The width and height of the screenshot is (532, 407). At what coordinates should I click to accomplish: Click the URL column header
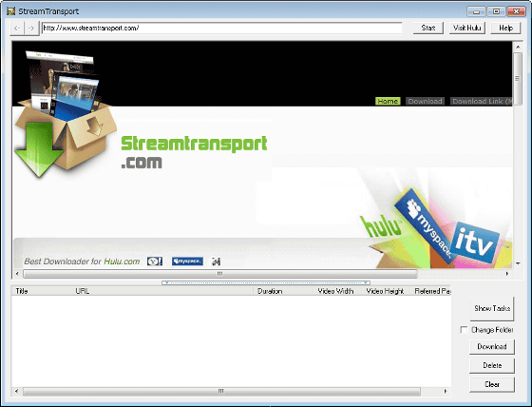click(162, 291)
